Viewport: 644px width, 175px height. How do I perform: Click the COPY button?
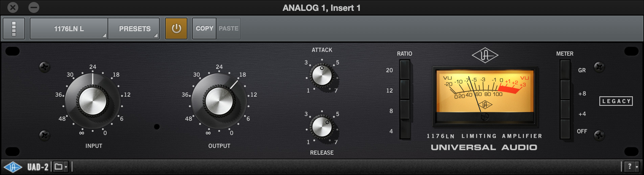[x=204, y=28]
